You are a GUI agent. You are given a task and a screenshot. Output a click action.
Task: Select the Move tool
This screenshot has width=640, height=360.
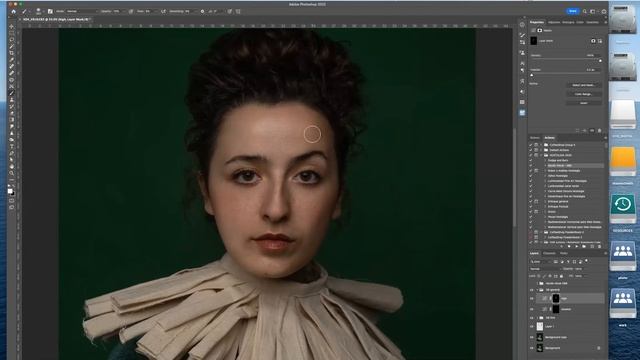[11, 27]
